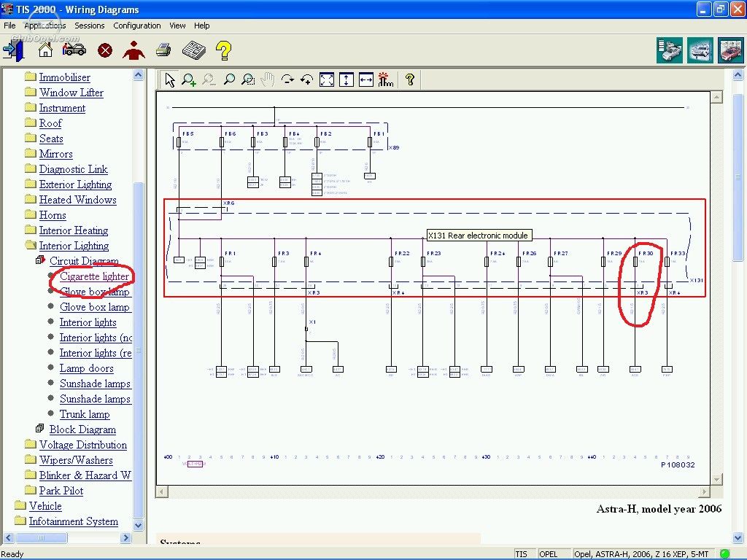Open the red person user icon
This screenshot has height=560, width=747.
tap(134, 50)
